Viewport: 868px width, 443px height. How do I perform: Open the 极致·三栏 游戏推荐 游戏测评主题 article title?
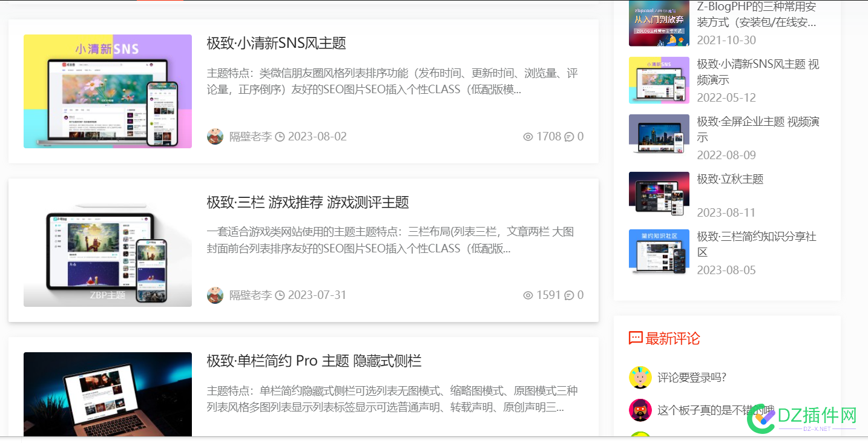307,202
